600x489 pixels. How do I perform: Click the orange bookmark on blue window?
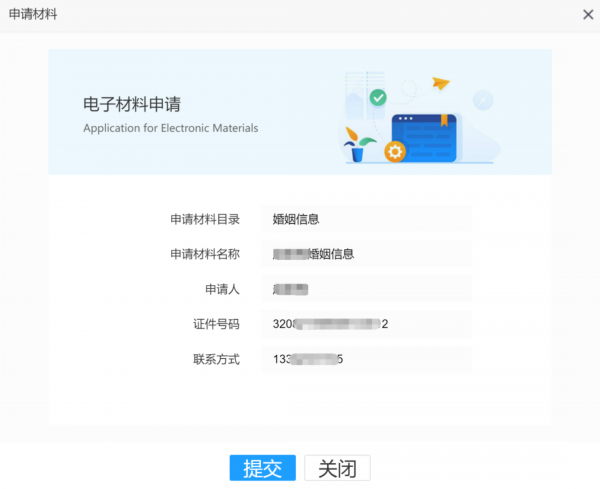point(443,120)
